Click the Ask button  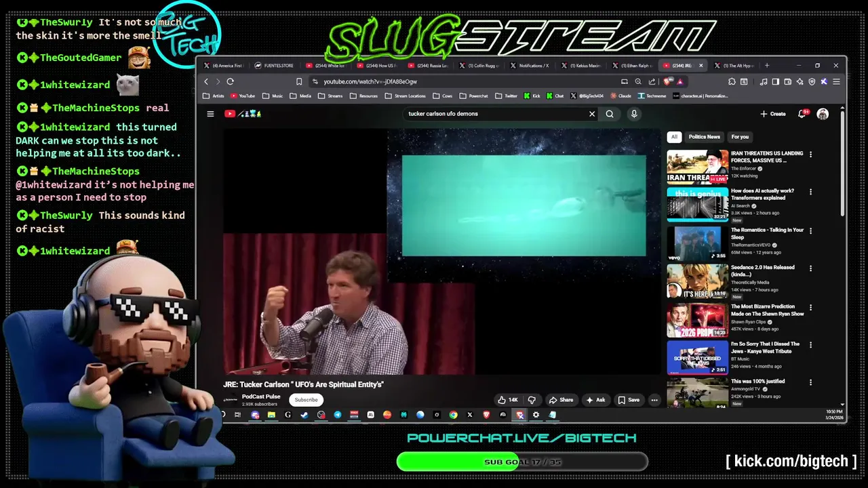(596, 400)
